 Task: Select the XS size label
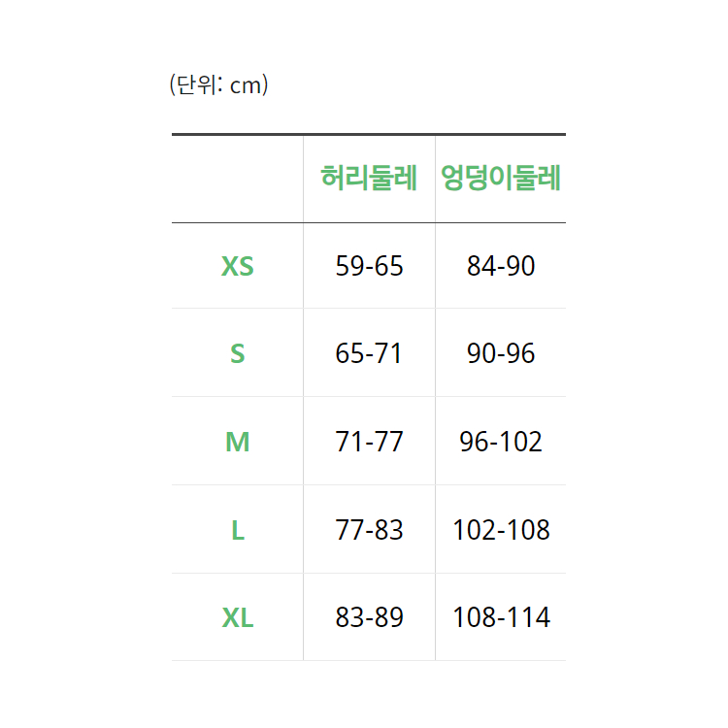(238, 266)
